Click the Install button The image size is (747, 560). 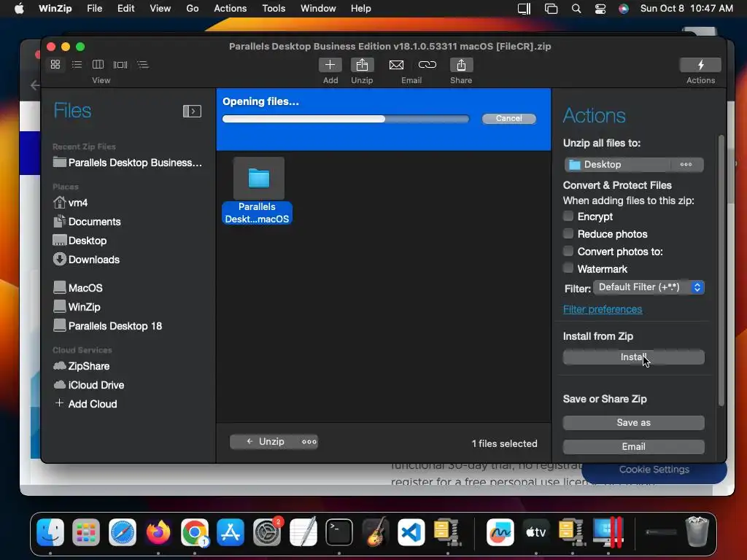tap(634, 357)
